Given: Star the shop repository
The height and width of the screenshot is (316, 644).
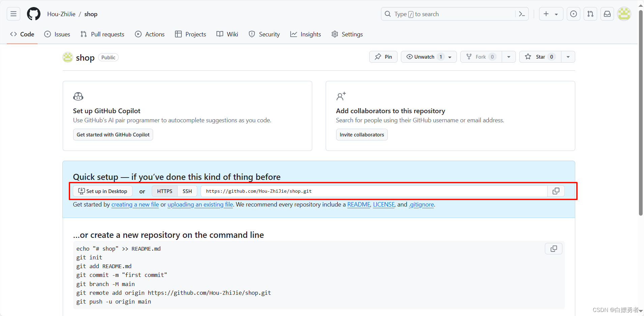Looking at the screenshot, I should [x=540, y=57].
